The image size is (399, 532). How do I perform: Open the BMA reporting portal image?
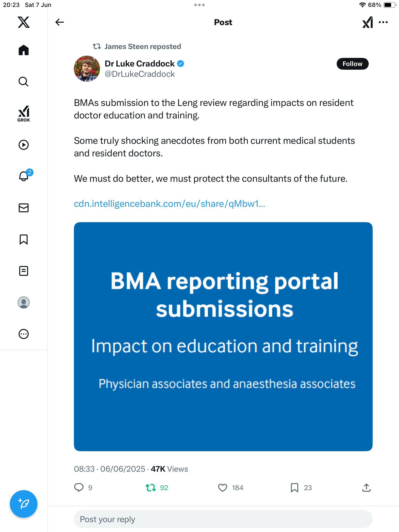pos(223,337)
